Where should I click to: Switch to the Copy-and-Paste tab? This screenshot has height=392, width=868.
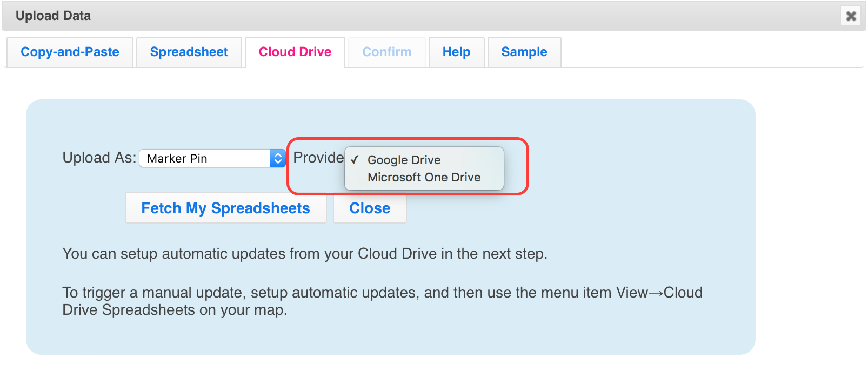(x=70, y=52)
